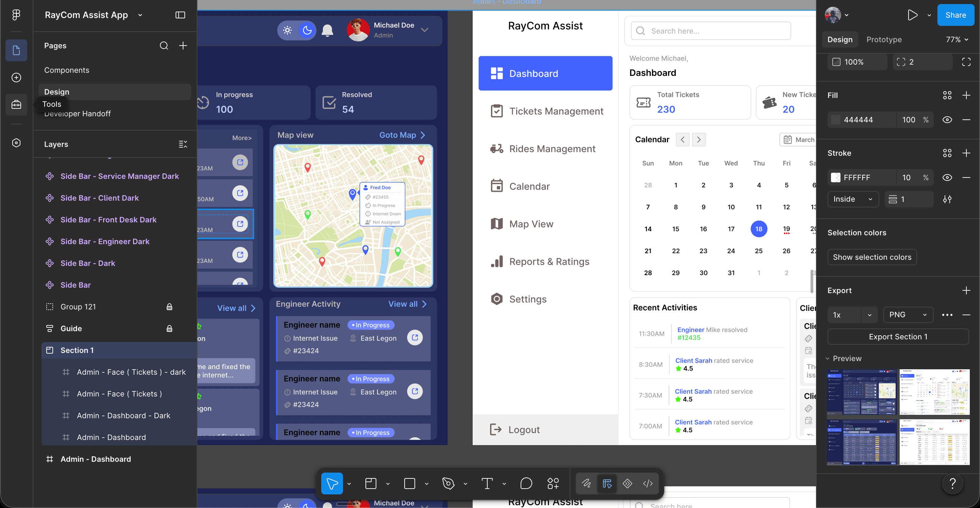This screenshot has width=980, height=508.
Task: Add a new page with plus icon
Action: (183, 46)
